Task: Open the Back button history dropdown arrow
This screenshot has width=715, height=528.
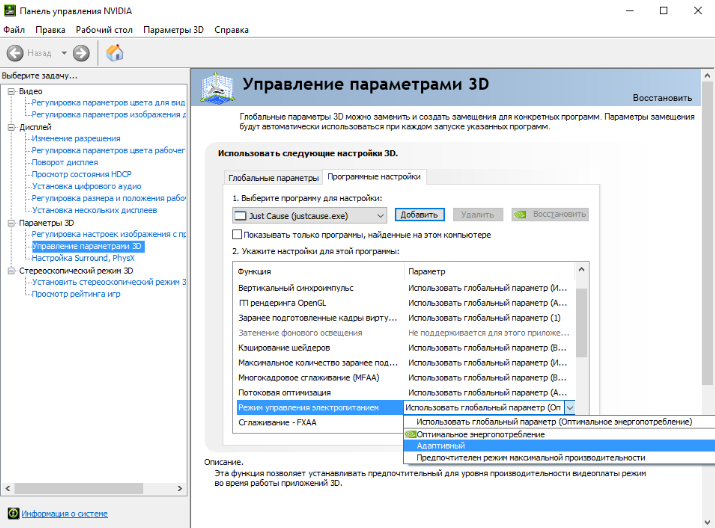Action: [x=64, y=53]
